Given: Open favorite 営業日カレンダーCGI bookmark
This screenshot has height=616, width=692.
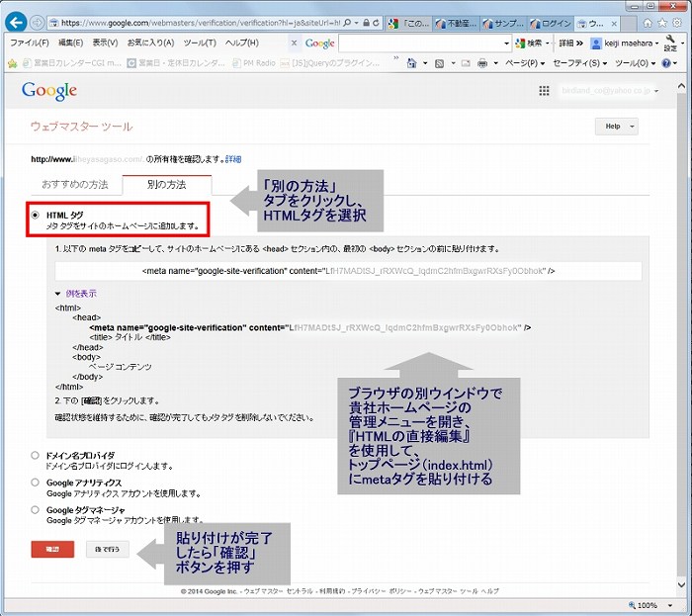Looking at the screenshot, I should [72, 63].
